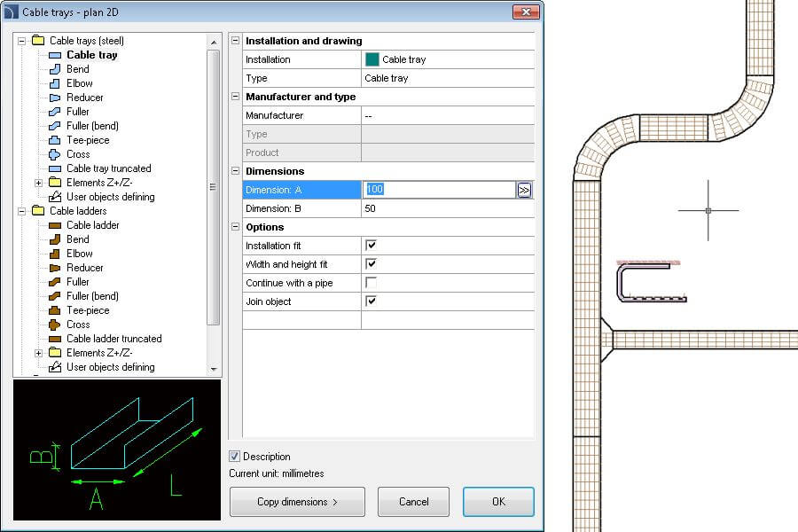The image size is (798, 532).
Task: Click the Copy dimensions button
Action: click(297, 502)
